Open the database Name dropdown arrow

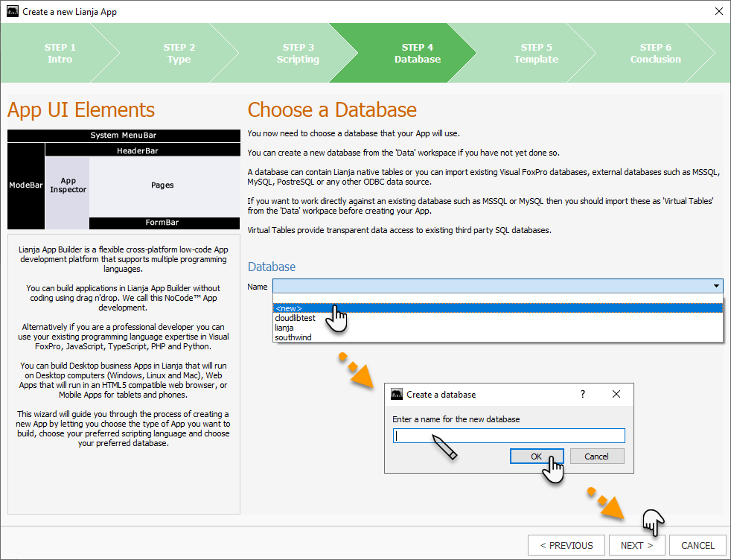pos(716,286)
